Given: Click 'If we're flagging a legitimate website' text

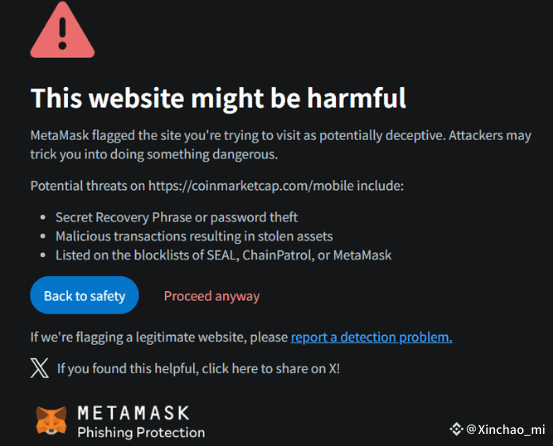Looking at the screenshot, I should (159, 337).
